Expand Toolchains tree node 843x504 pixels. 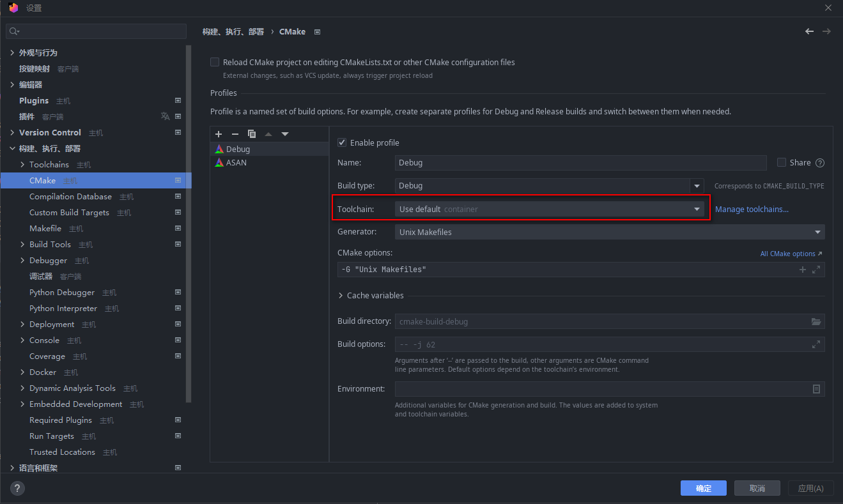pos(23,164)
